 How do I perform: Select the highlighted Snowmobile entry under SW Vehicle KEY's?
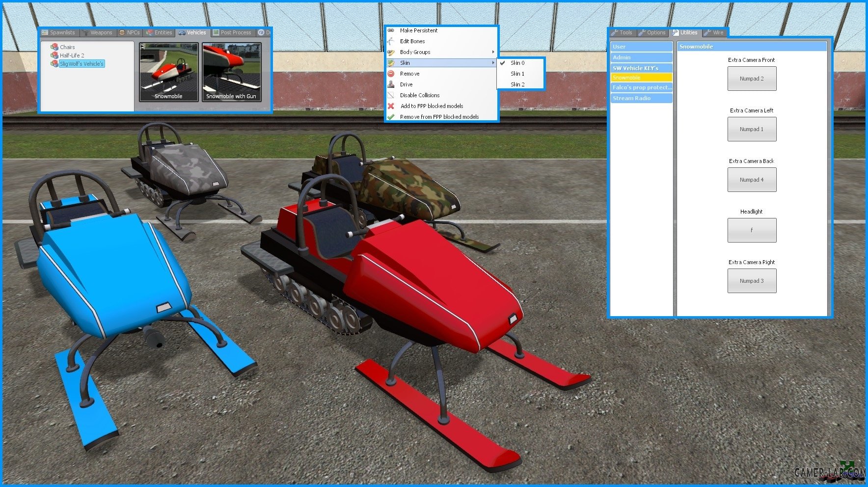click(642, 78)
